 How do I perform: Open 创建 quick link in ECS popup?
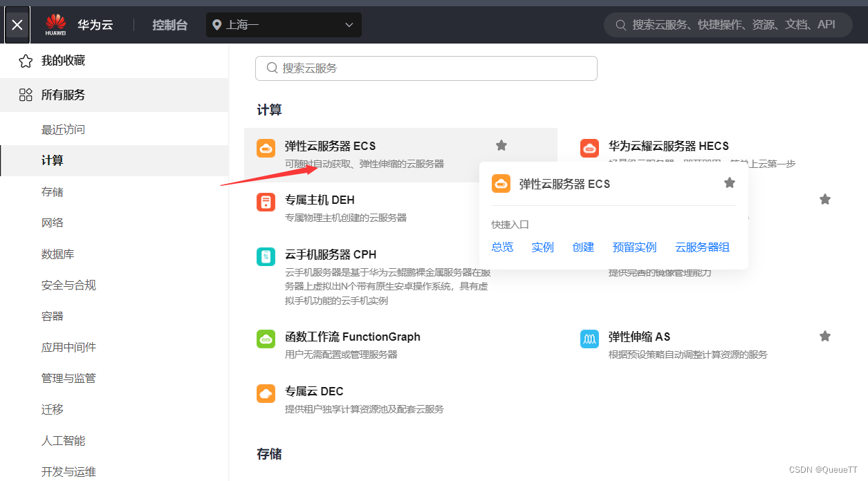583,247
